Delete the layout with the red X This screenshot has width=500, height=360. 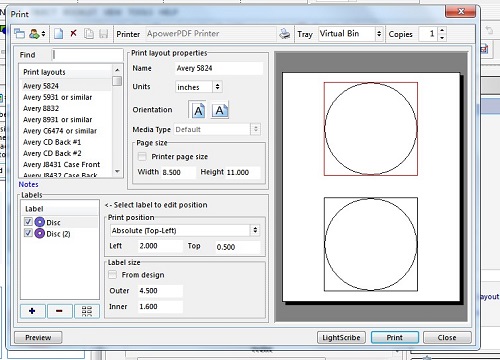74,33
